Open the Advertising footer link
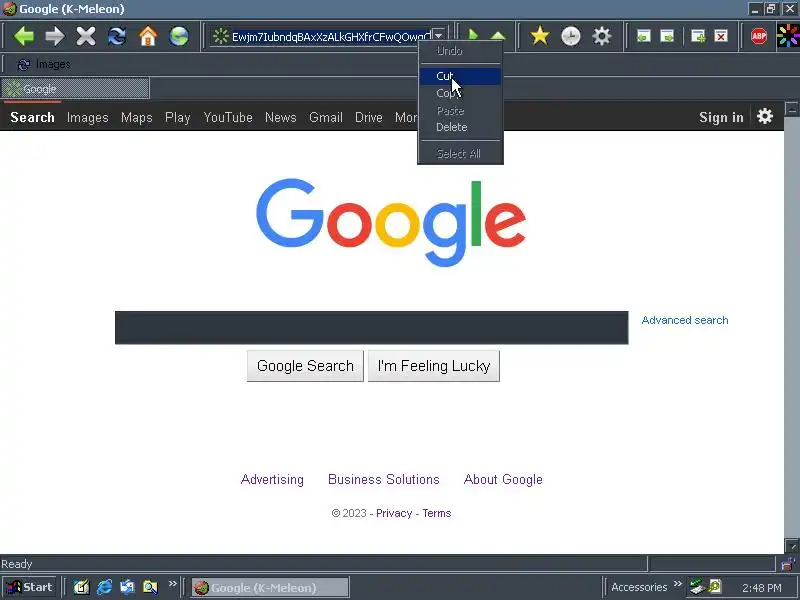Image resolution: width=800 pixels, height=600 pixels. tap(272, 480)
